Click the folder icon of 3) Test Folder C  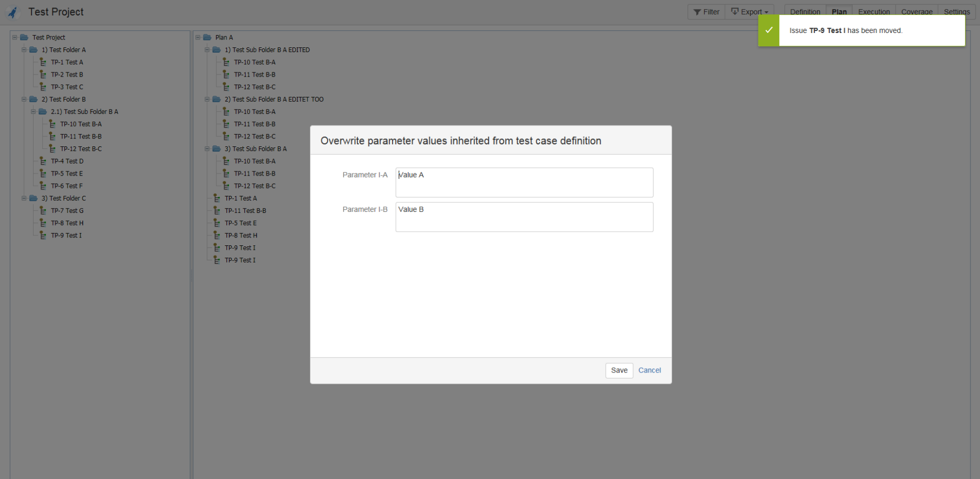pyautogui.click(x=34, y=198)
